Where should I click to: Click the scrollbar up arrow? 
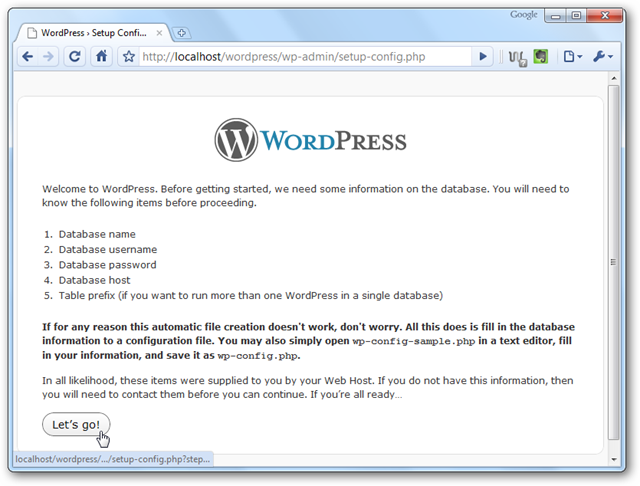613,78
